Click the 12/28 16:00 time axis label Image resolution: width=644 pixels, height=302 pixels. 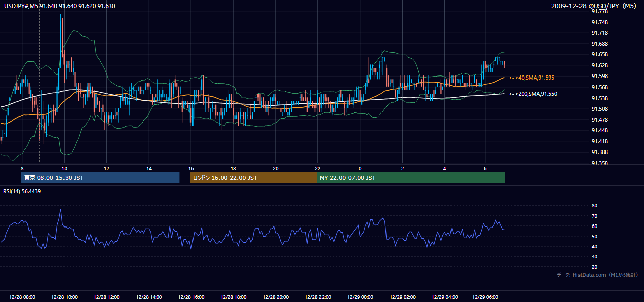pyautogui.click(x=191, y=297)
